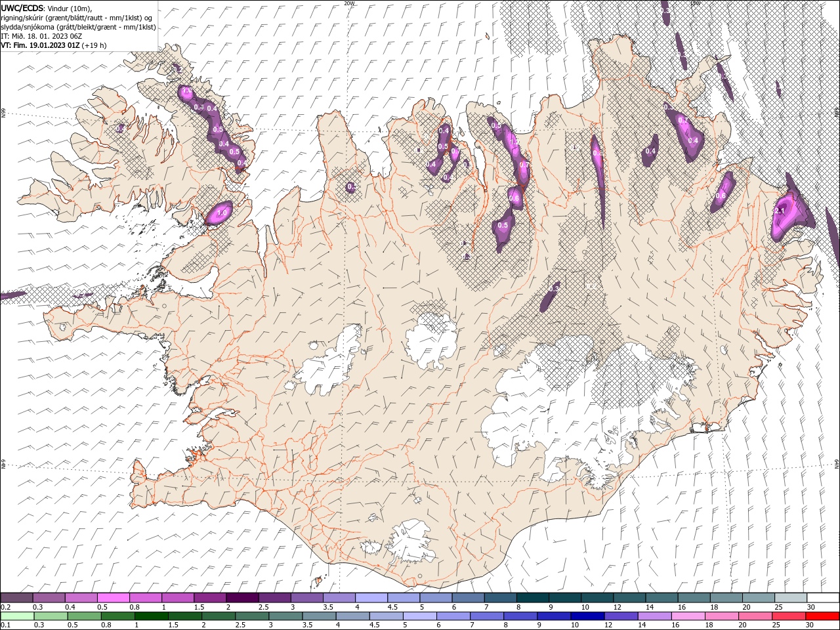This screenshot has height=630, width=840.
Task: Click the 'Vindur (10m)' caption text
Action: pyautogui.click(x=70, y=8)
